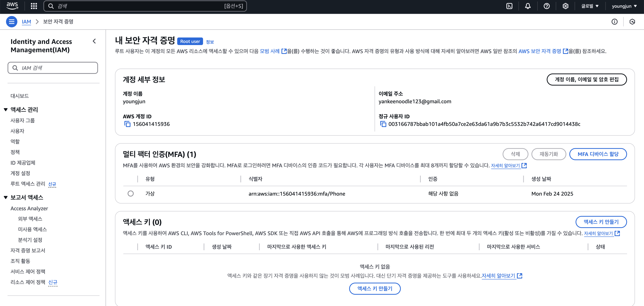Screen dimensions: 644x306
Task: Go to 사용자 in the sidebar
Action: (x=17, y=131)
